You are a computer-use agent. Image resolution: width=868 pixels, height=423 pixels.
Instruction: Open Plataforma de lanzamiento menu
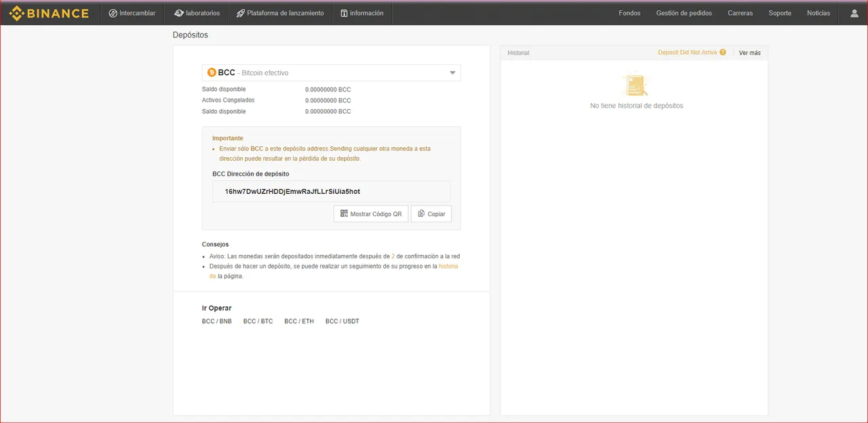[x=280, y=13]
